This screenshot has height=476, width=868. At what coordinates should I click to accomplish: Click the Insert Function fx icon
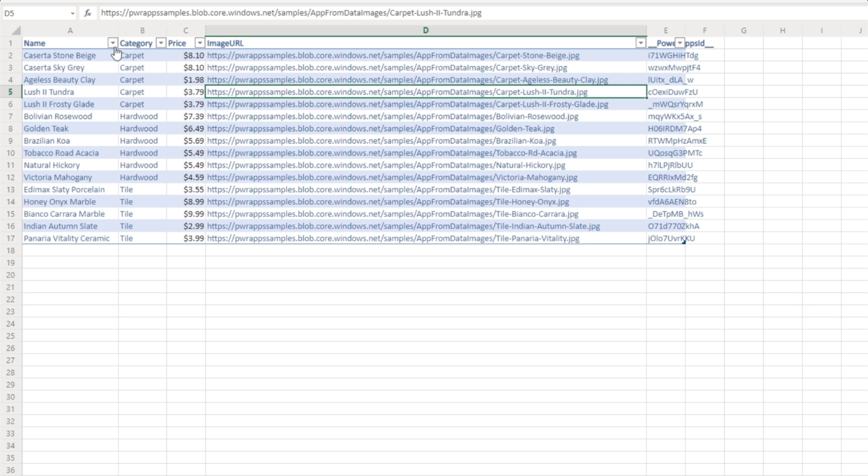point(88,13)
